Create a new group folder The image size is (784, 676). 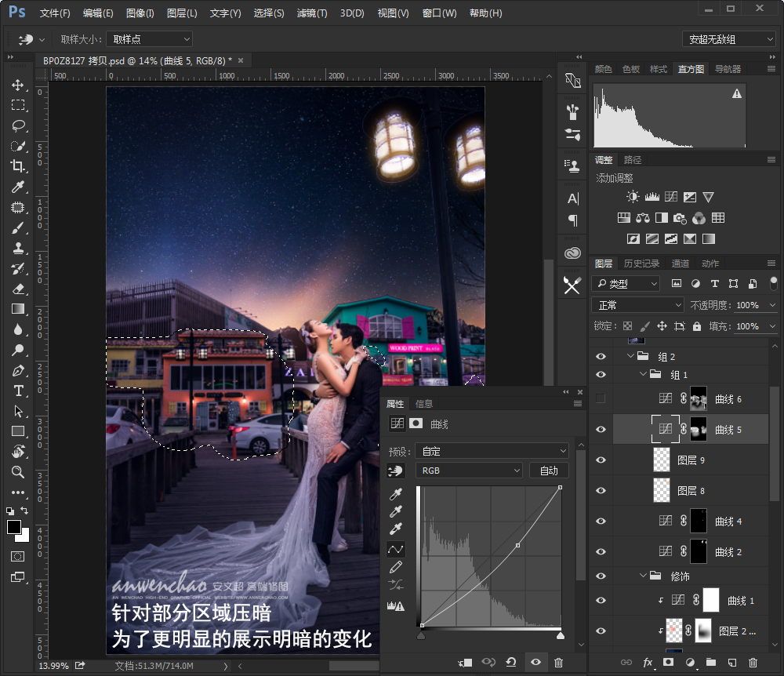point(711,663)
